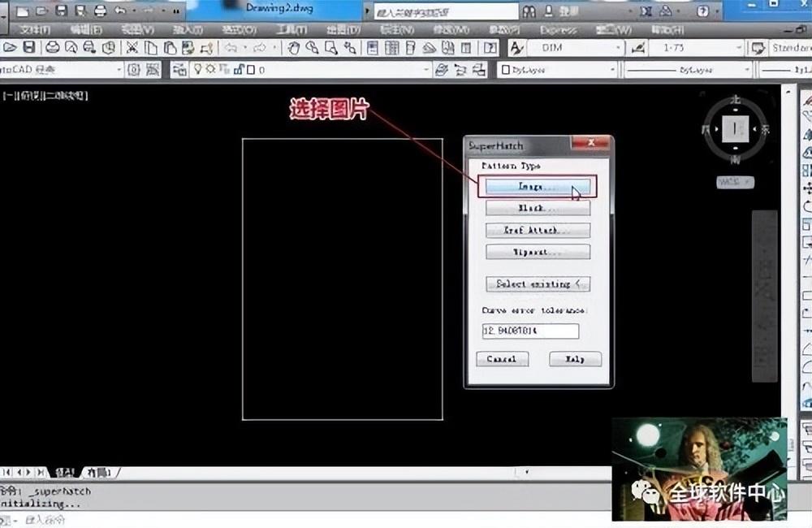812x528 pixels.
Task: Open the DesignCenter icon
Action: [391, 48]
